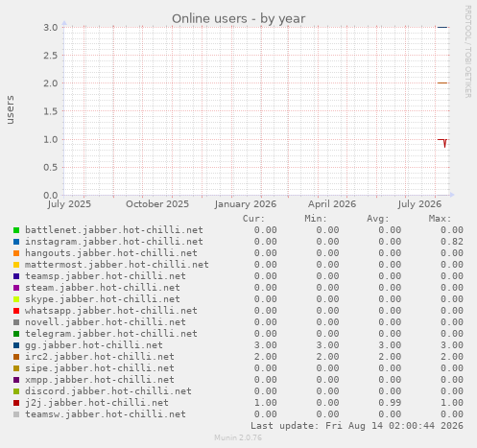Viewport: 477px width, 448px height.
Task: Select the steam.jabber.hot-chilli.net legend label
Action: coord(103,288)
